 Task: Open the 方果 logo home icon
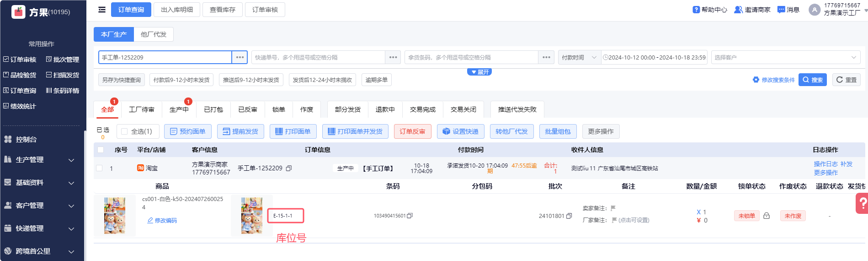click(18, 12)
